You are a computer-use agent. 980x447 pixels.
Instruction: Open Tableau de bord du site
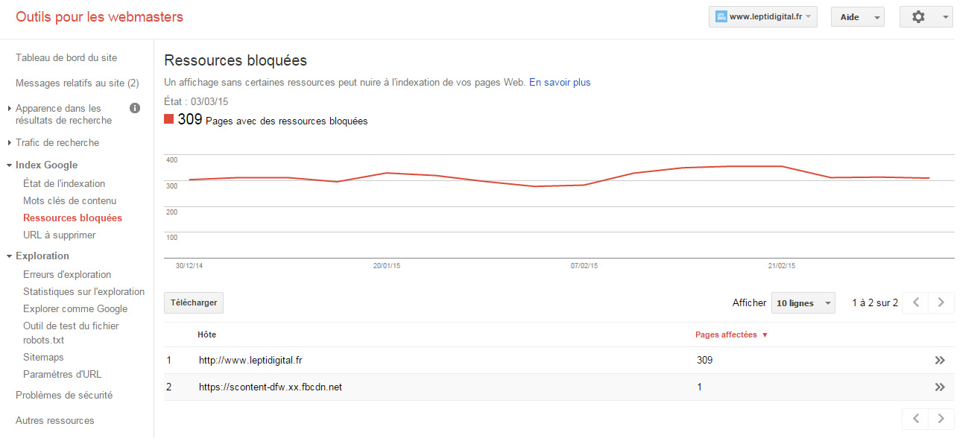pos(66,57)
